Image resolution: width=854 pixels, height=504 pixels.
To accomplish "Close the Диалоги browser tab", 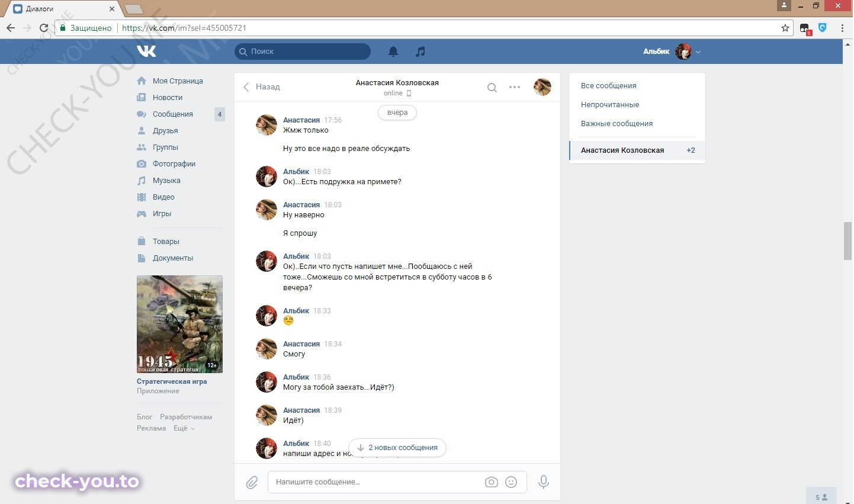I will 112,9.
